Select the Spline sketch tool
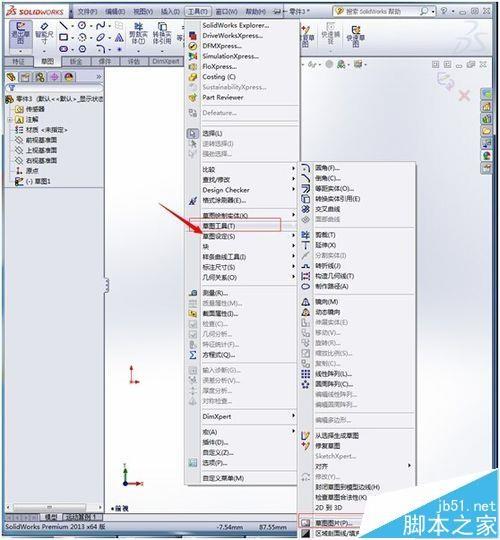The image size is (500, 540). click(x=101, y=25)
